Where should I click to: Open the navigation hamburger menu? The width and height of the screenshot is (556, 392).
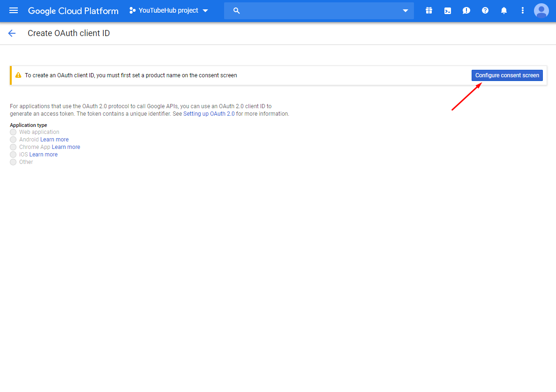pos(13,10)
